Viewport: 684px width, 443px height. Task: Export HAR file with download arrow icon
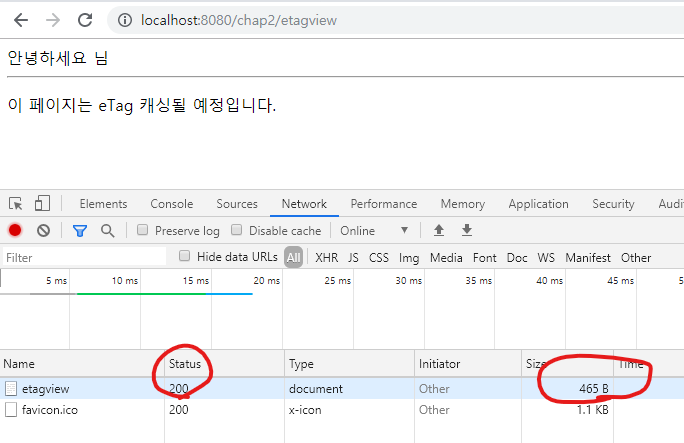pyautogui.click(x=467, y=230)
